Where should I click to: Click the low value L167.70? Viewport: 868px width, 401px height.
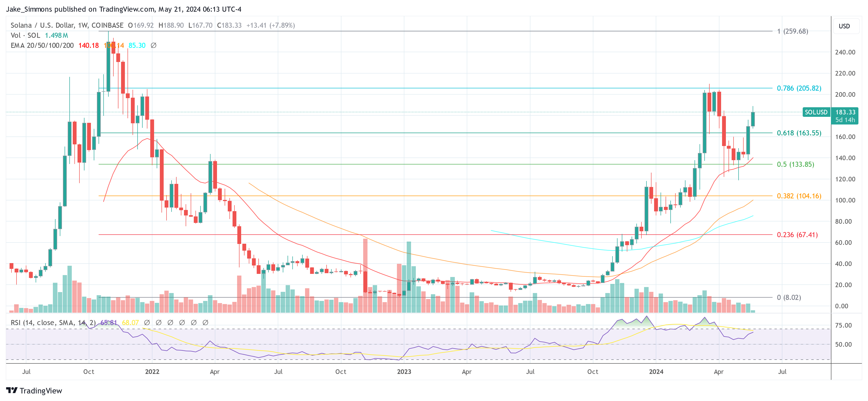pos(200,25)
